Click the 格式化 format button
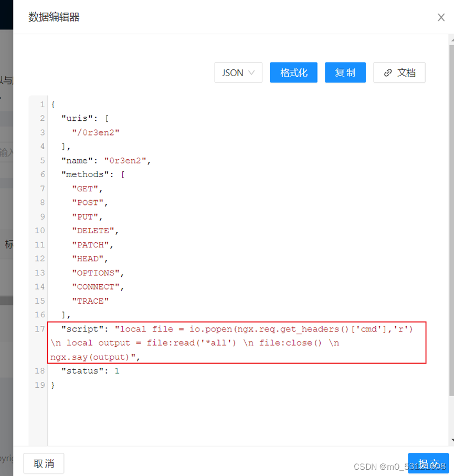The height and width of the screenshot is (476, 454). (x=293, y=73)
